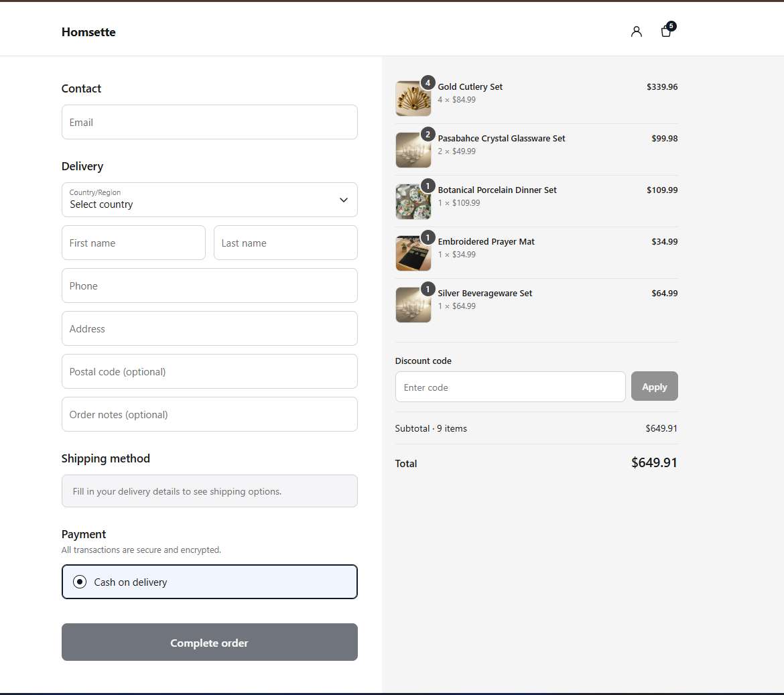
Task: Click the quantity badge 2 on Crystal Glassware
Action: point(428,134)
